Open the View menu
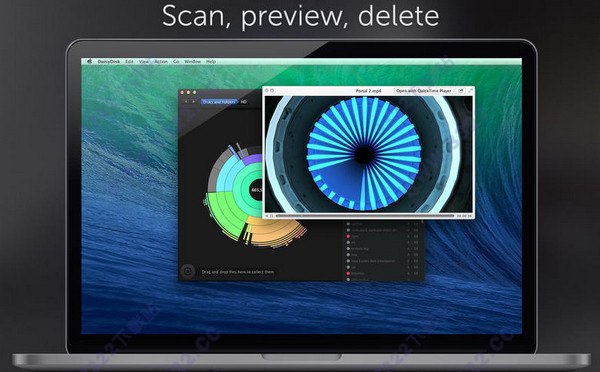Screen dimensions: 600x372 pos(144,62)
